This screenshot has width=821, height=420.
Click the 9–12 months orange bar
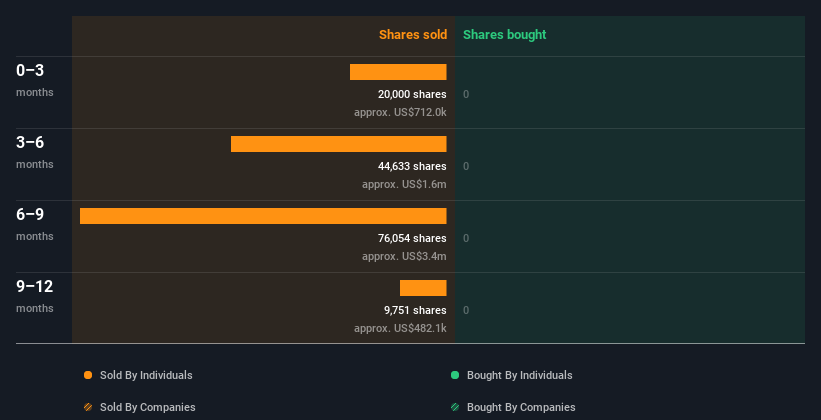click(x=423, y=288)
